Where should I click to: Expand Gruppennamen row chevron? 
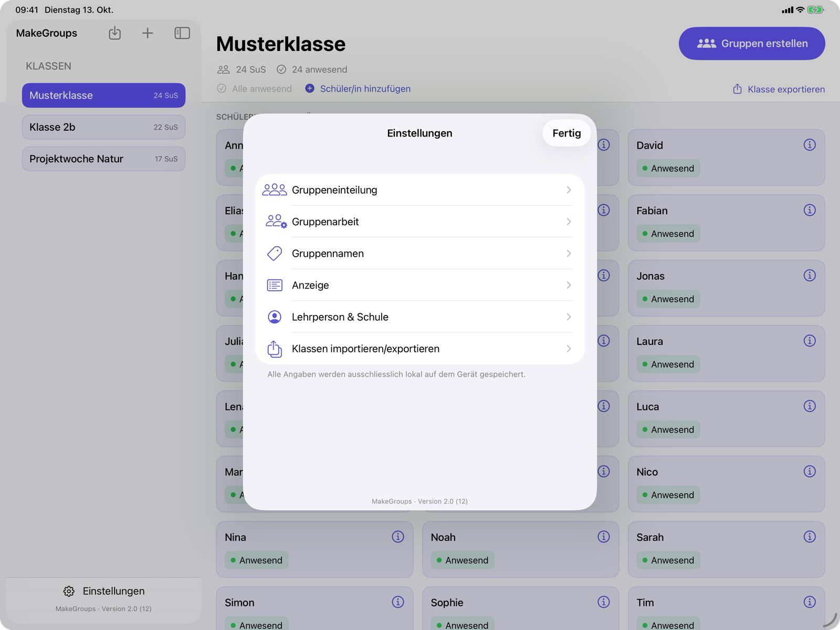(569, 254)
